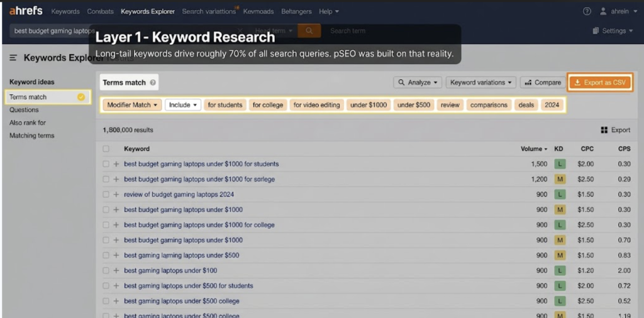Image resolution: width=644 pixels, height=318 pixels.
Task: Click the Terms match tab label
Action: click(124, 82)
